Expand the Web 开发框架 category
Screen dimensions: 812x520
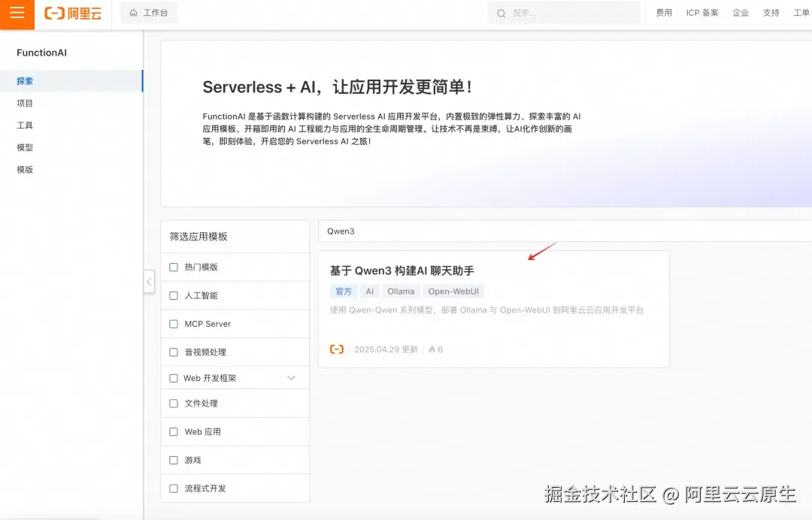click(291, 378)
